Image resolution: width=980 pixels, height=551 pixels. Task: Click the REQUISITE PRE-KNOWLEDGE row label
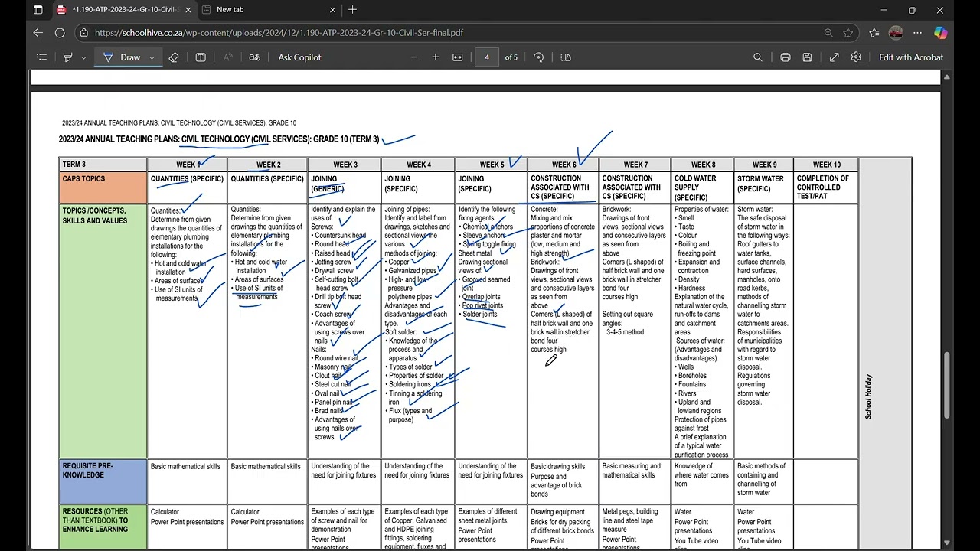103,481
